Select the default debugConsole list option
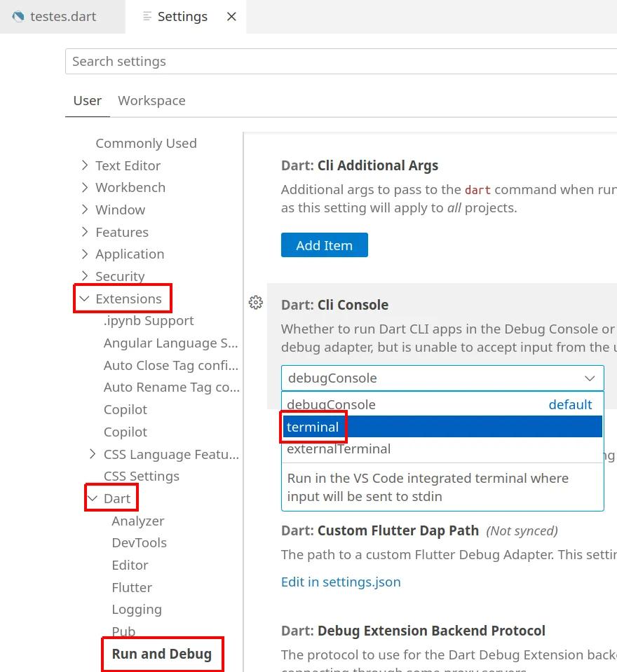Viewport: 617px width, 672px height. [442, 404]
